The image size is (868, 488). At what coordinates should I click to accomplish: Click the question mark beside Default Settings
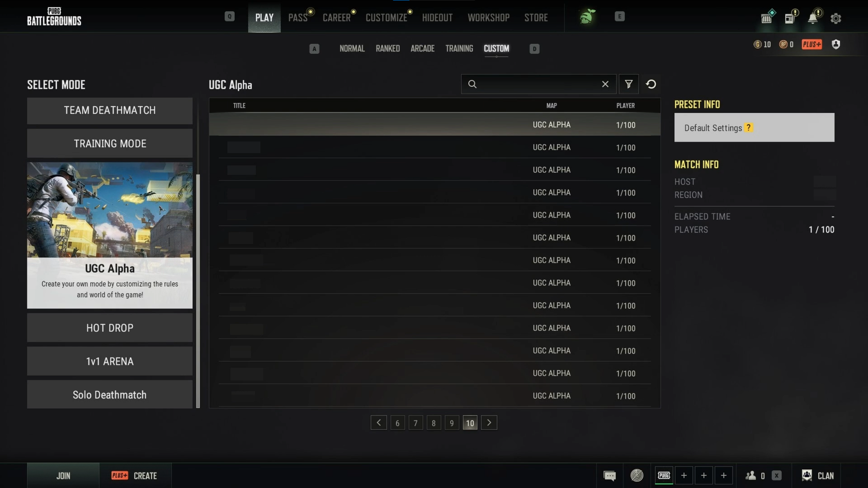(x=749, y=128)
